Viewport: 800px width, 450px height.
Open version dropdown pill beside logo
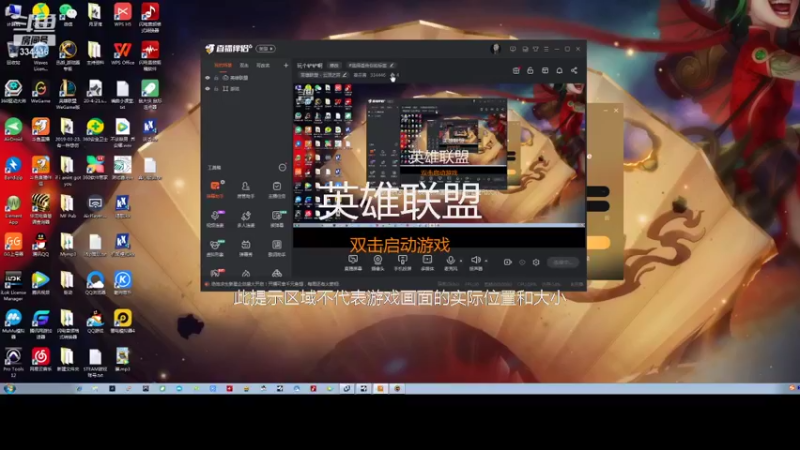[265, 49]
